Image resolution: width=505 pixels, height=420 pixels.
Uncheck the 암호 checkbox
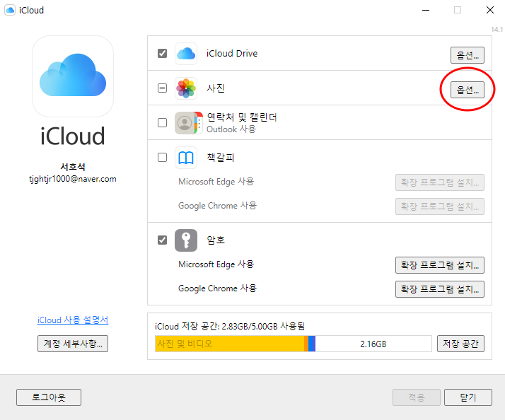point(163,240)
